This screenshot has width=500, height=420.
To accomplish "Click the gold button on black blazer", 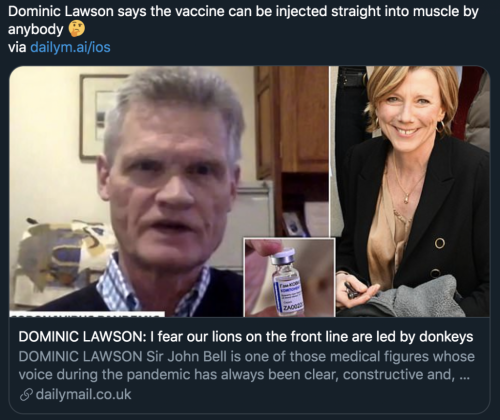I will coord(439,243).
